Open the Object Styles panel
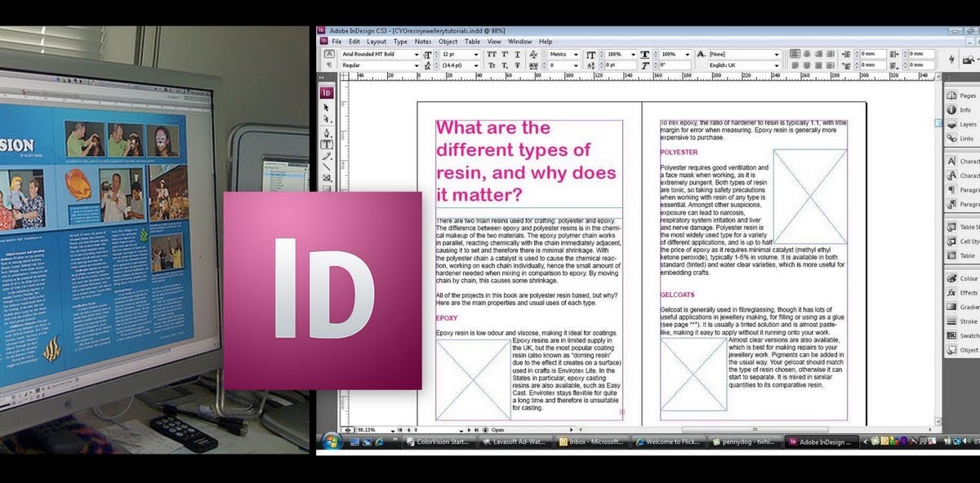The image size is (980, 483). 962,350
